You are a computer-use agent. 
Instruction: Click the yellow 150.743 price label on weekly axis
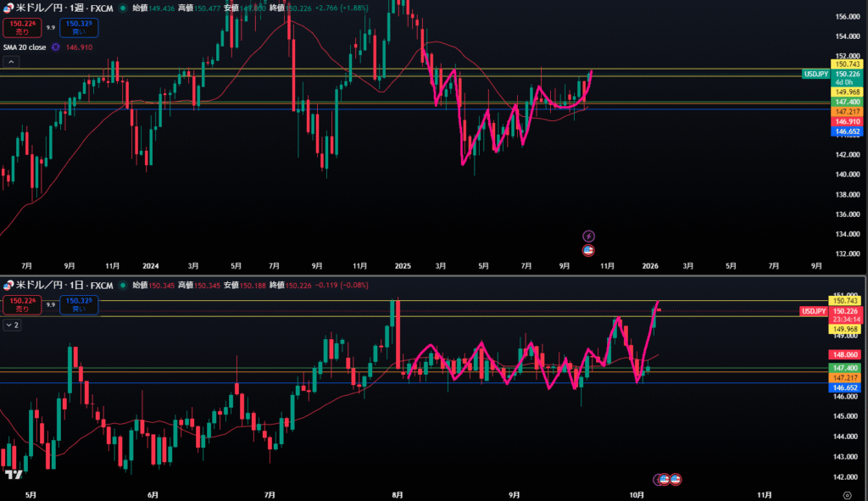point(847,64)
